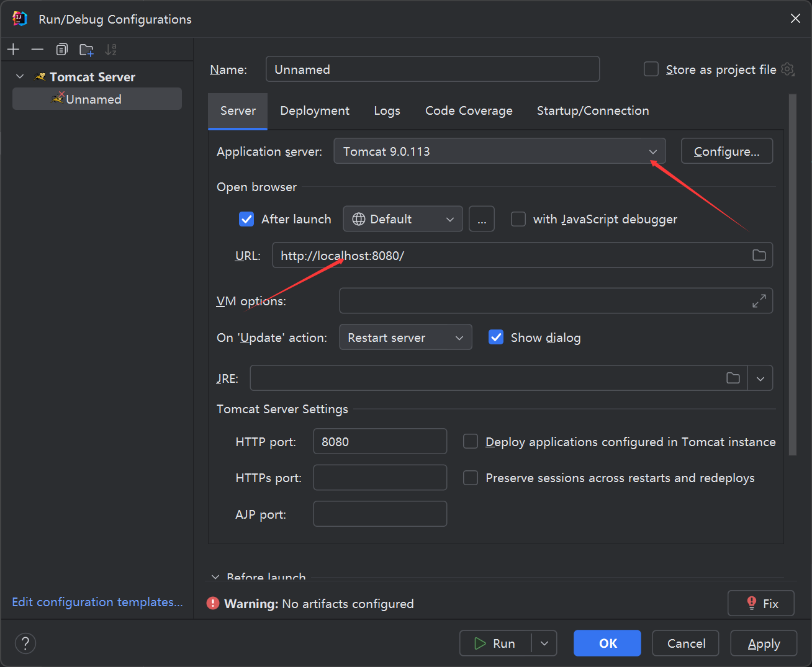The image size is (812, 667).
Task: Collapse the Before launch section
Action: (215, 577)
